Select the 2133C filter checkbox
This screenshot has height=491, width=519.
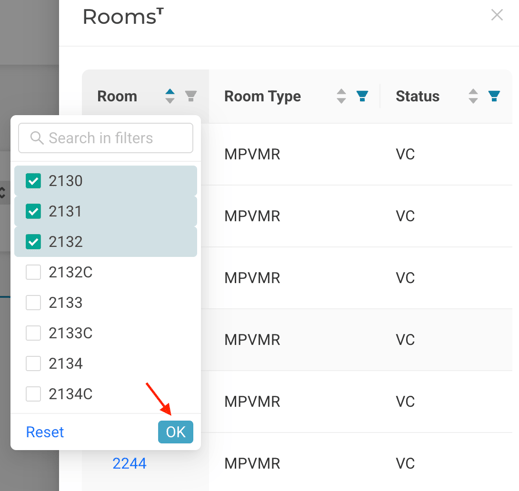(x=33, y=333)
